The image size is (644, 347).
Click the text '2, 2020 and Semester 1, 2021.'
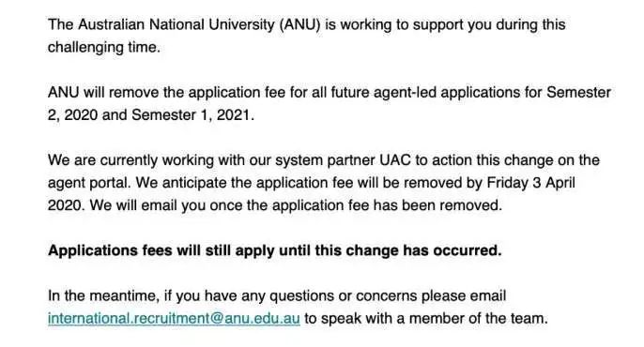[151, 115]
